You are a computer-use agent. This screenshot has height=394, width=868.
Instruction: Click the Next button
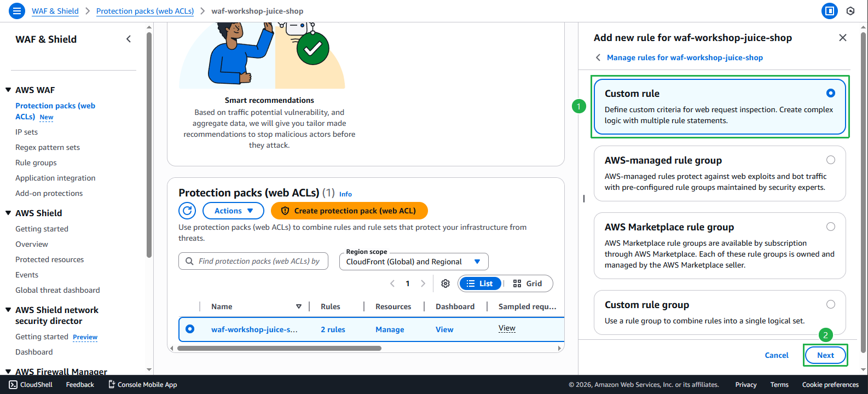click(825, 355)
